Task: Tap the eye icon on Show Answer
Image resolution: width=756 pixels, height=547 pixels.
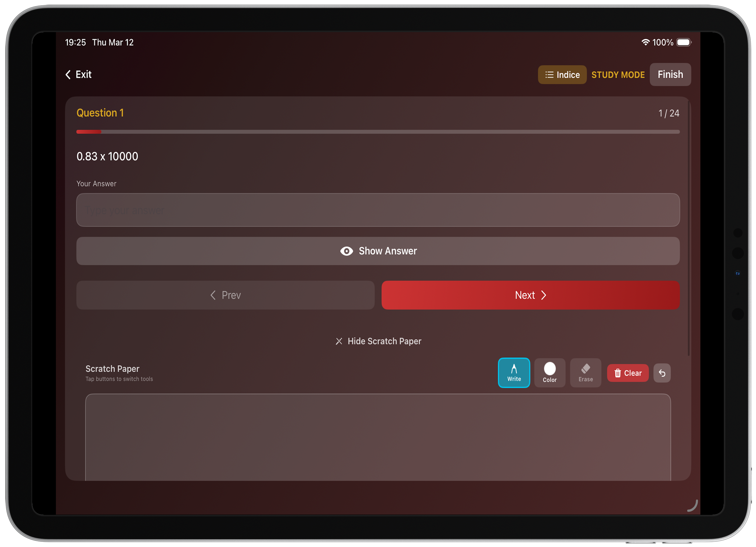Action: point(346,251)
